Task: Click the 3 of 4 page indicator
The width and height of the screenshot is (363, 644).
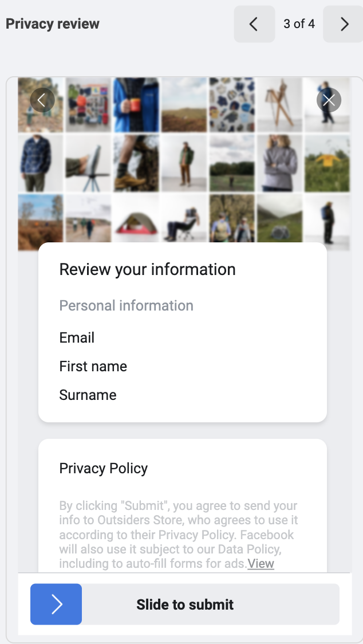Action: pos(299,24)
